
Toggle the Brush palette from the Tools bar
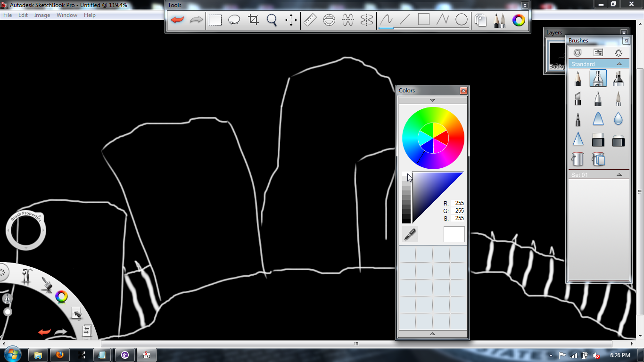pyautogui.click(x=500, y=20)
